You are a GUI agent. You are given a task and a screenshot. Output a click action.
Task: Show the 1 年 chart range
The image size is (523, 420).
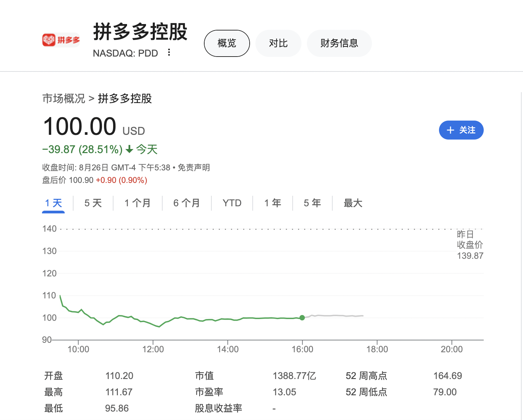click(x=273, y=203)
